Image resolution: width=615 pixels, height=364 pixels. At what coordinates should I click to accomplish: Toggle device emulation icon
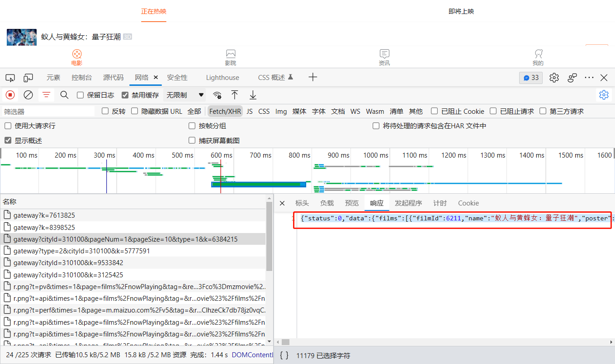28,78
